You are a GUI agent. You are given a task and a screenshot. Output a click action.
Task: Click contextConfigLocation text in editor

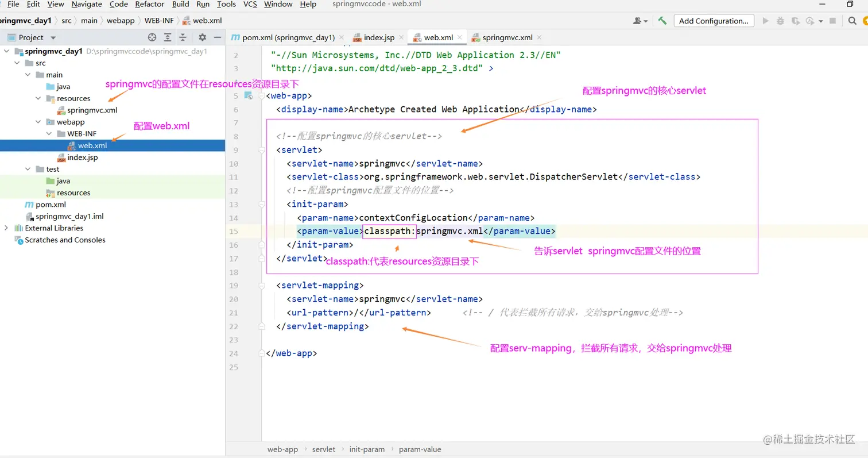click(413, 218)
